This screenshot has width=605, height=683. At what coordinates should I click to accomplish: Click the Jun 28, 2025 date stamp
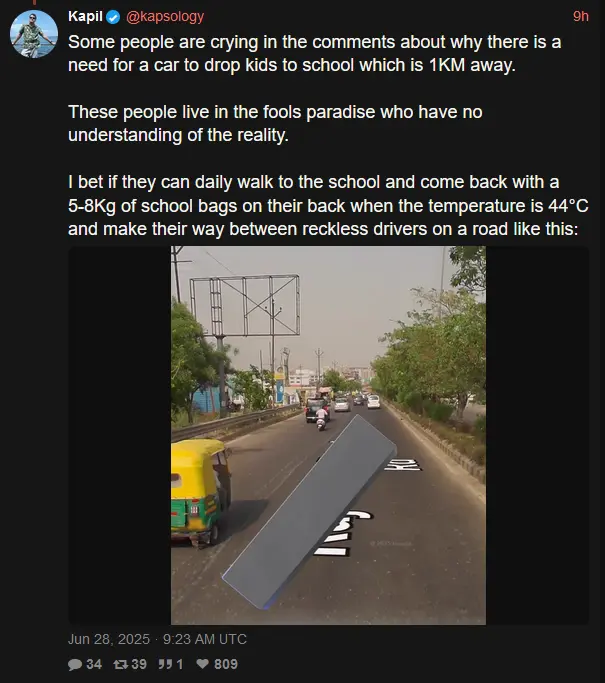(109, 639)
